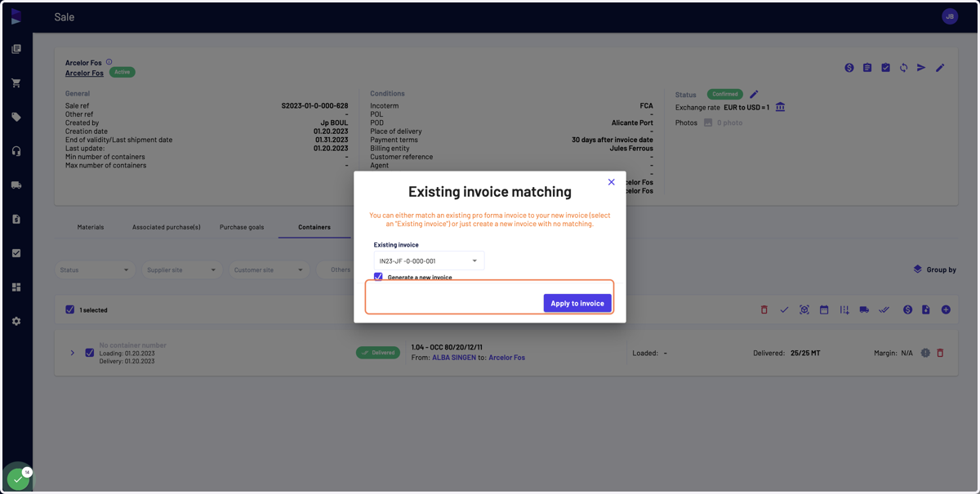
Task: Open the Arcelor Fos destination link in row
Action: (x=507, y=358)
